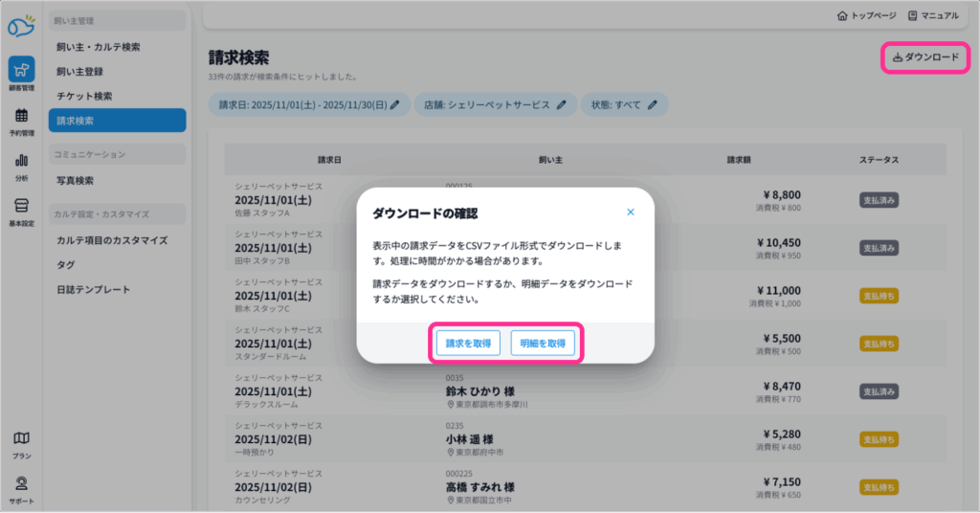Click the 明細を取得 button
980x513 pixels.
(x=543, y=344)
